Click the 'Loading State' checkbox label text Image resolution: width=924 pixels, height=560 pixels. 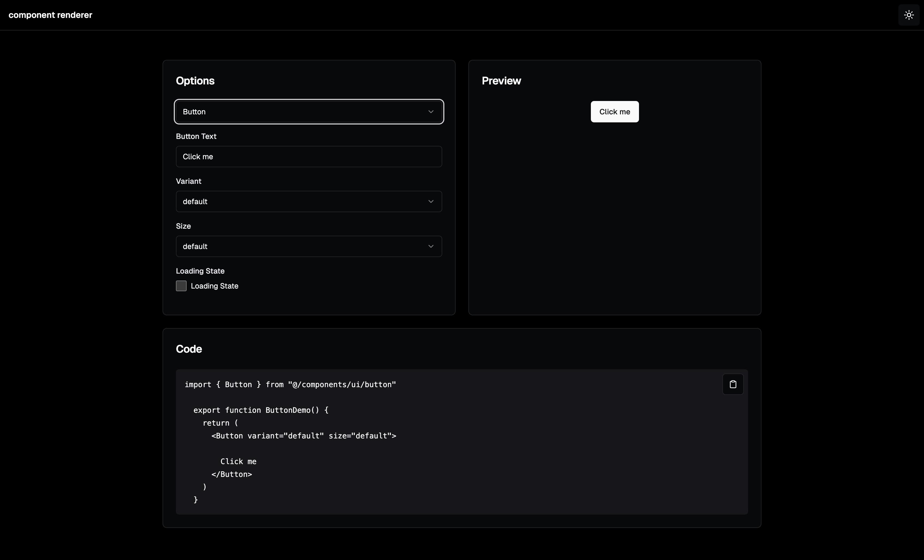[214, 286]
